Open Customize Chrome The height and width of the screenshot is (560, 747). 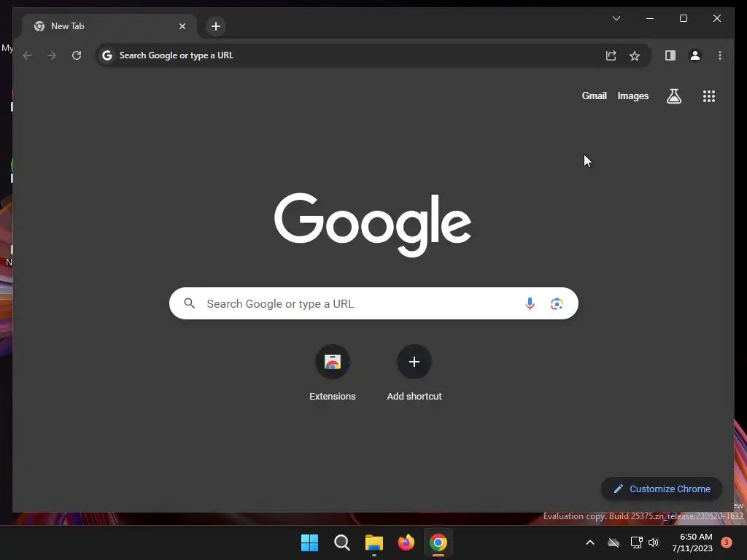tap(662, 489)
